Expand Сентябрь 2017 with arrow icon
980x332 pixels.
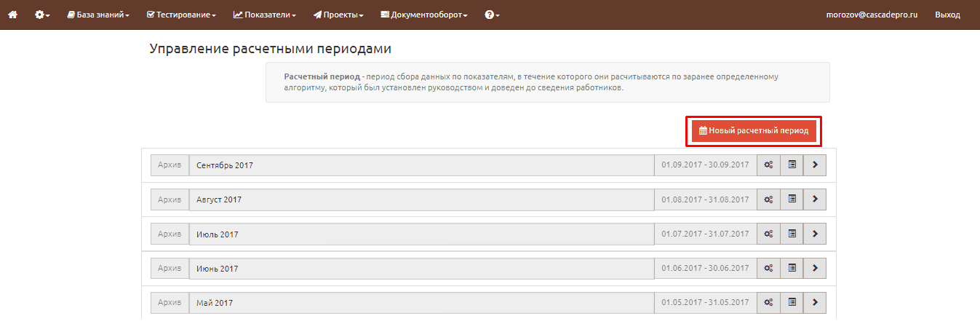[815, 165]
